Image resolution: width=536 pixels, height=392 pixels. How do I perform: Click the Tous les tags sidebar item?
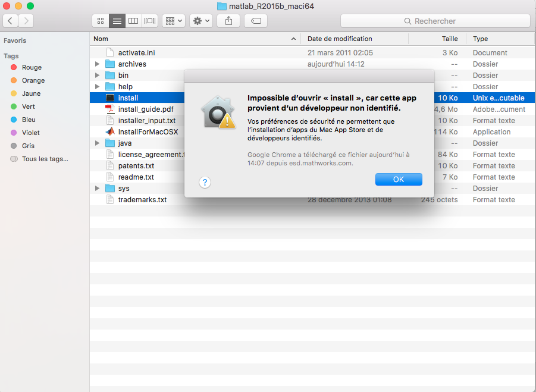45,159
